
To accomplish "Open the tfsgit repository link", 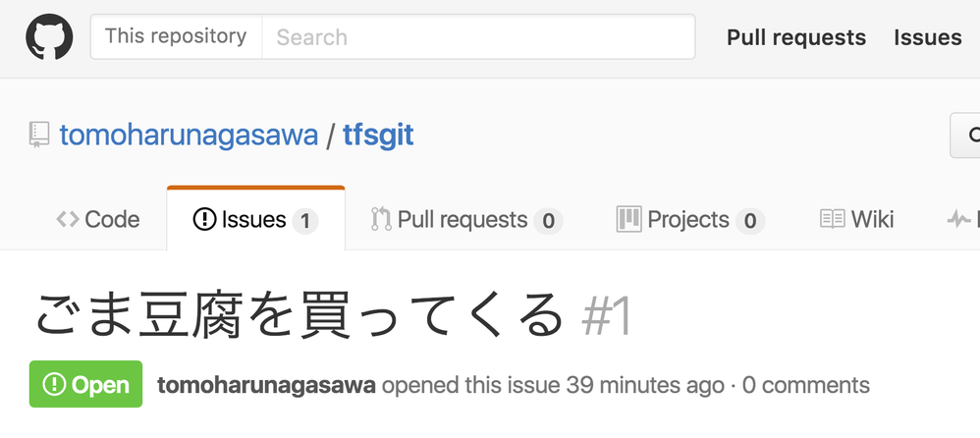I will coord(378,136).
